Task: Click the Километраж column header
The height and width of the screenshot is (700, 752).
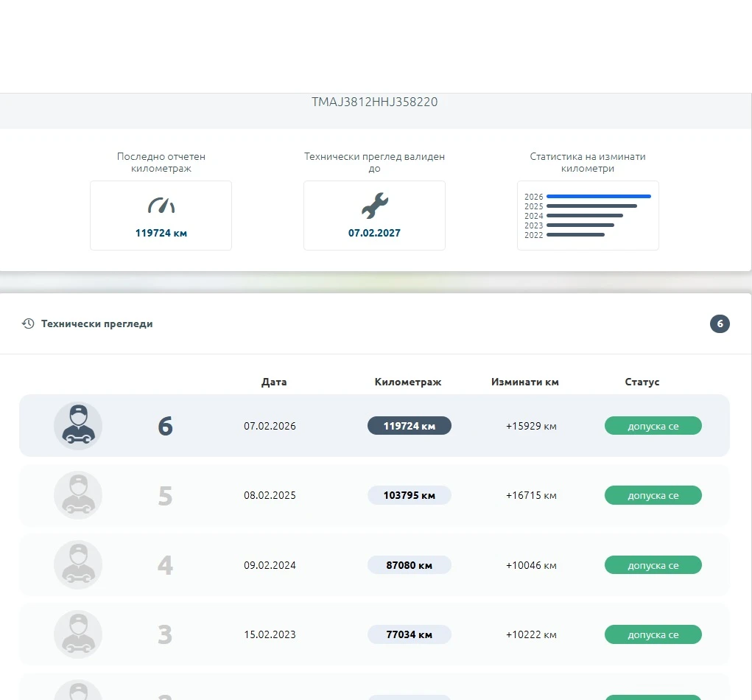Action: point(407,382)
